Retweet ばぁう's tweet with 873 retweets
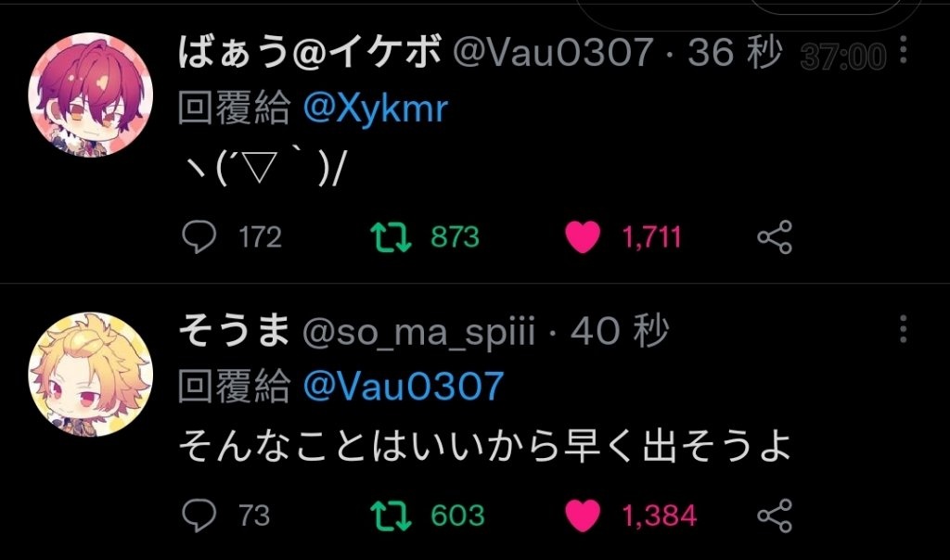This screenshot has height=560, width=950. coord(391,236)
